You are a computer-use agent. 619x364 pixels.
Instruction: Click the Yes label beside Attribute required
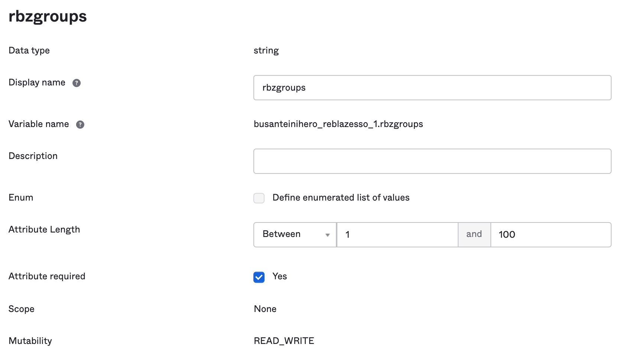279,276
